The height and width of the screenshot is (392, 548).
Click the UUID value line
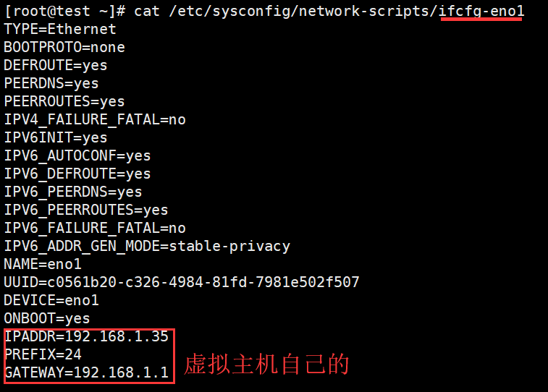coord(182,282)
